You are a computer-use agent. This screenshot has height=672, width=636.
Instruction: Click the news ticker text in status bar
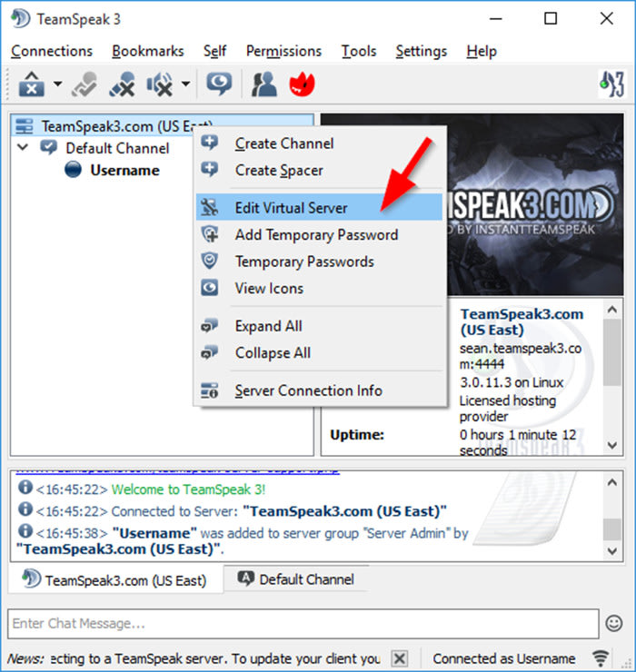point(215,658)
